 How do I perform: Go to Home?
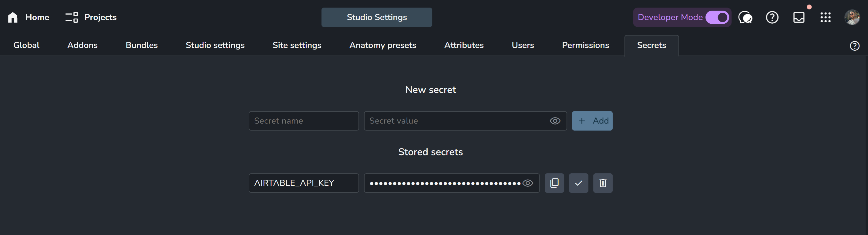(x=28, y=17)
